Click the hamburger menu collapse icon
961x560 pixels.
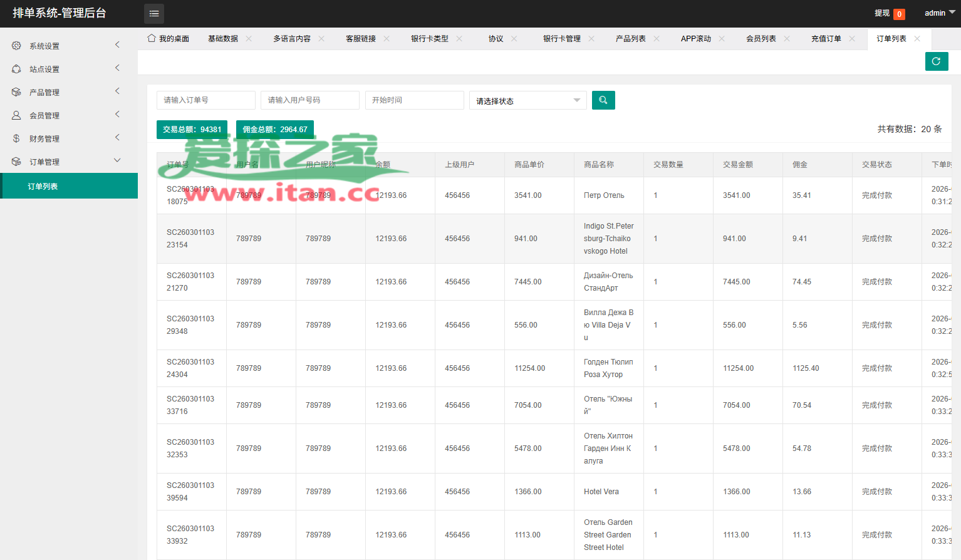click(x=154, y=13)
